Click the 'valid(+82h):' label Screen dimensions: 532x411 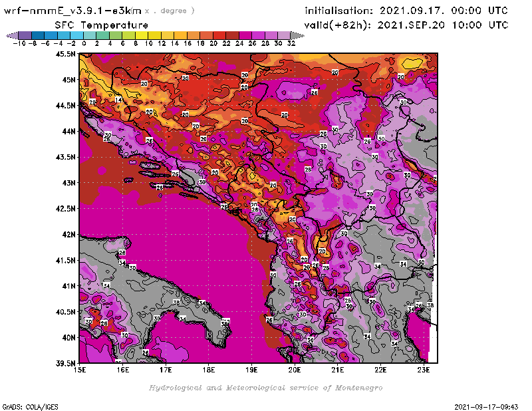tap(338, 25)
